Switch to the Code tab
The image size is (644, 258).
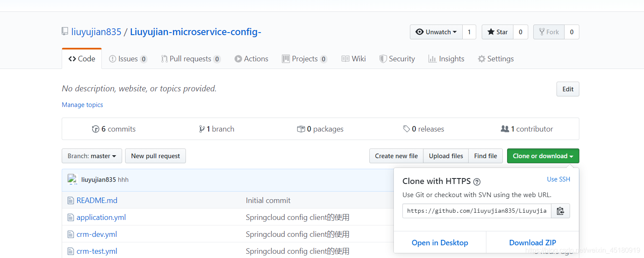click(82, 59)
